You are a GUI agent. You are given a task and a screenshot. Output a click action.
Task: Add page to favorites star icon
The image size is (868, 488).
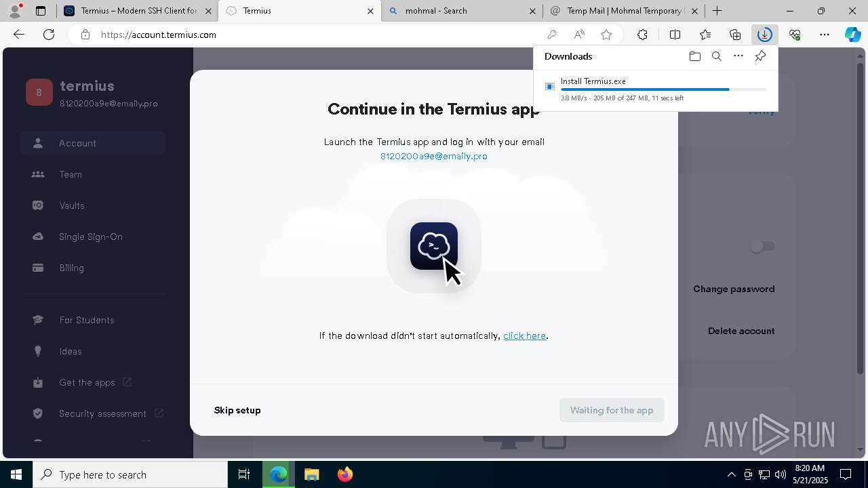(x=606, y=35)
